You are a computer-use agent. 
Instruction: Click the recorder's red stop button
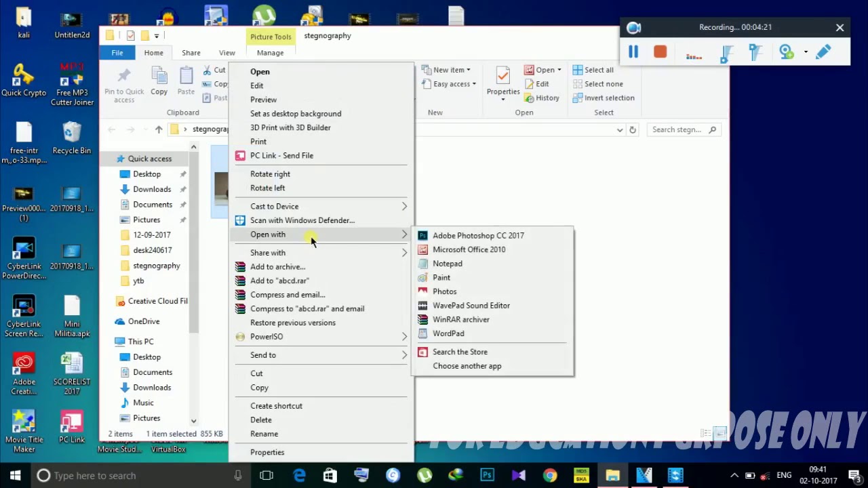(x=660, y=52)
